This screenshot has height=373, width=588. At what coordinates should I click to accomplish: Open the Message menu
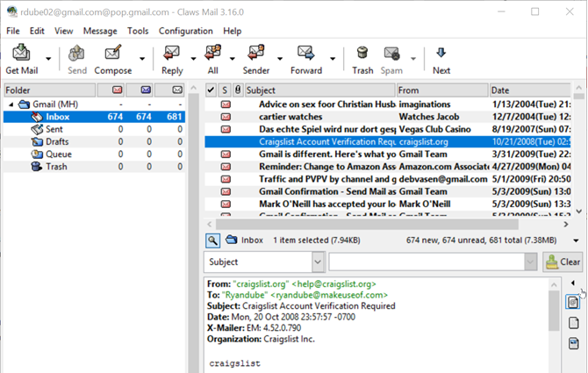[x=100, y=31]
